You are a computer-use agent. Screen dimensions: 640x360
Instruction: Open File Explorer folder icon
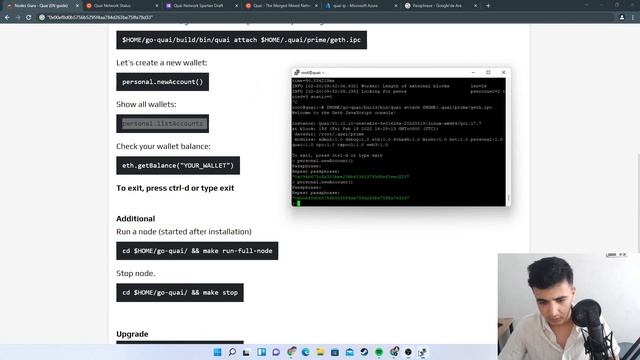click(x=320, y=352)
